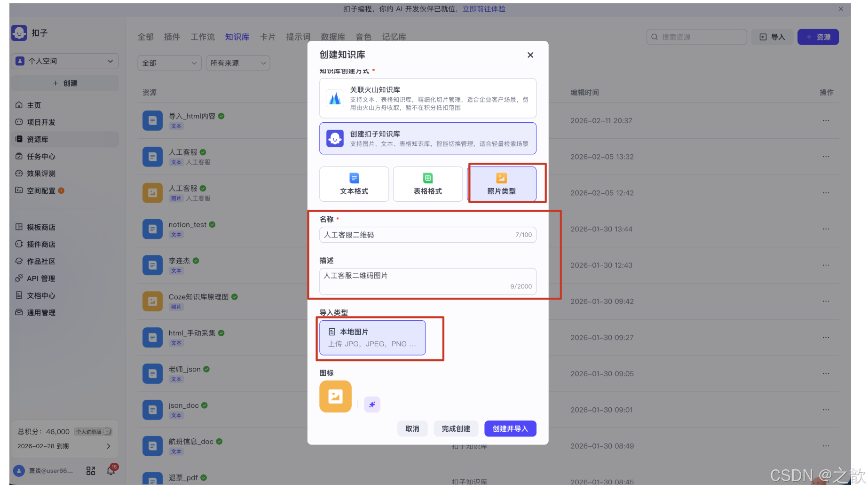The image size is (868, 491).
Task: Click the 创建并导入 button
Action: pyautogui.click(x=510, y=428)
